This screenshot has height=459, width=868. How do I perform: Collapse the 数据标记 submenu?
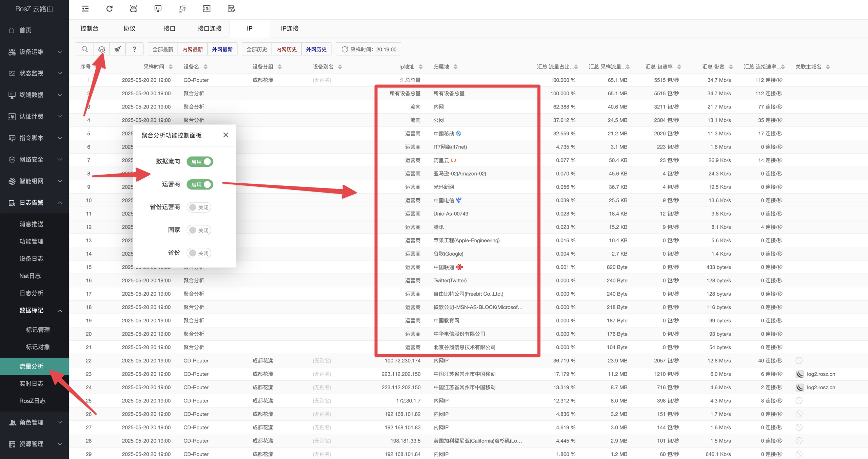click(34, 311)
